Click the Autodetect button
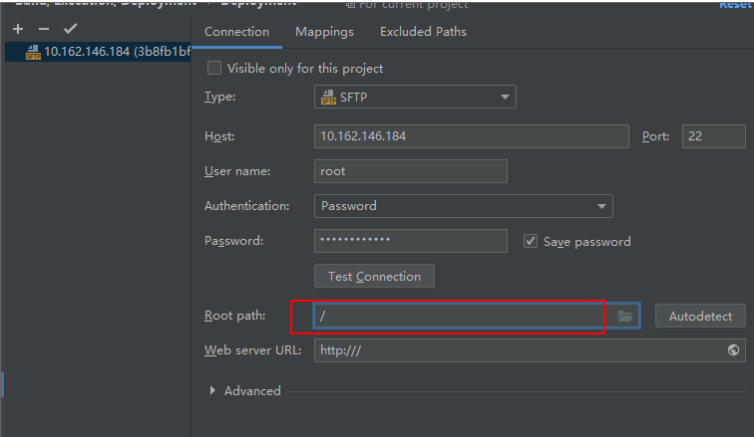Screen dimensions: 754x437 coord(700,316)
